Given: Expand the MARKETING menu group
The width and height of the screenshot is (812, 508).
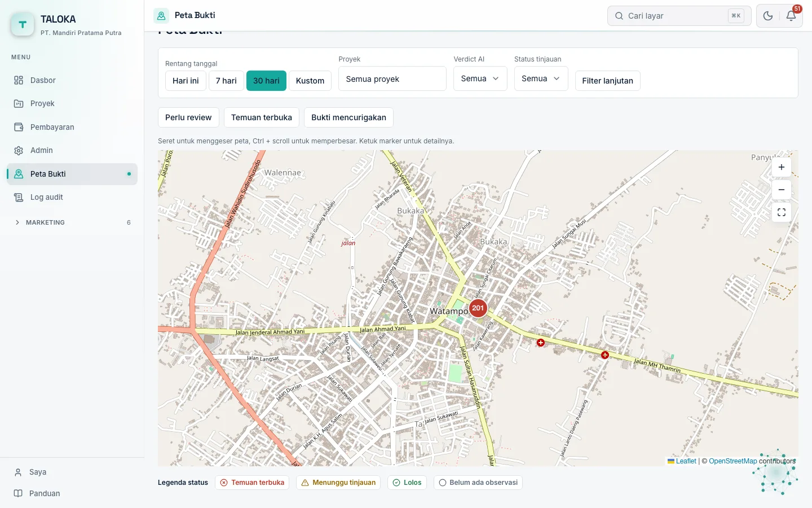Looking at the screenshot, I should [72, 222].
